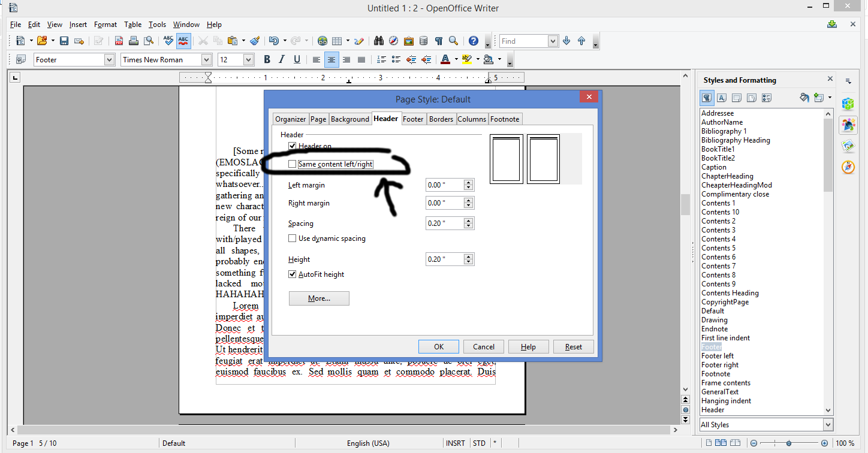This screenshot has width=868, height=453.
Task: Open the font size dropdown
Action: [248, 59]
